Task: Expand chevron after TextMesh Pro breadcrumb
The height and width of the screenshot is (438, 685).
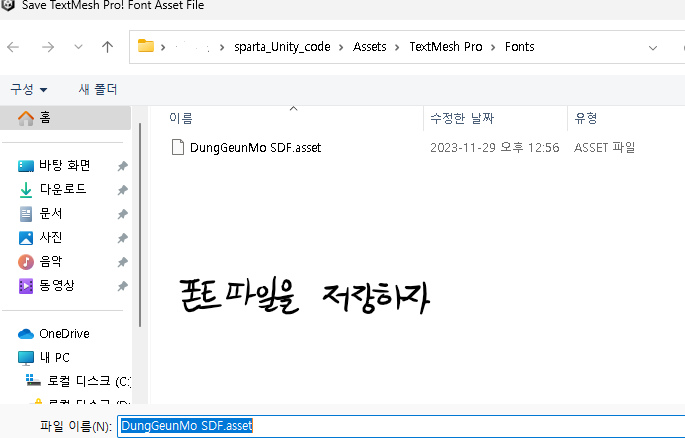Action: point(493,47)
